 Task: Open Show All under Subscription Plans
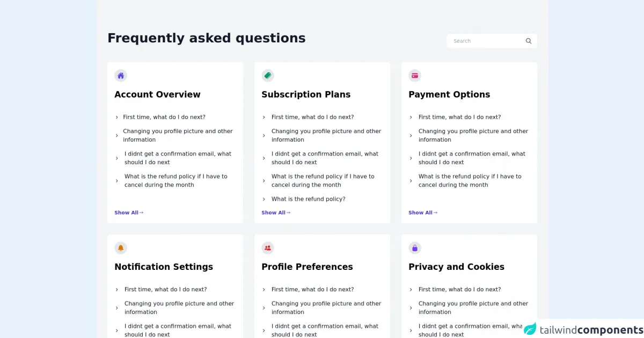click(x=276, y=212)
